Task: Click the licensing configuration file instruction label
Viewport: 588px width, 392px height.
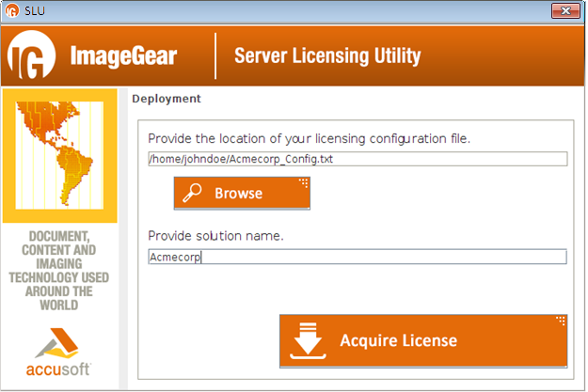Action: click(x=309, y=138)
